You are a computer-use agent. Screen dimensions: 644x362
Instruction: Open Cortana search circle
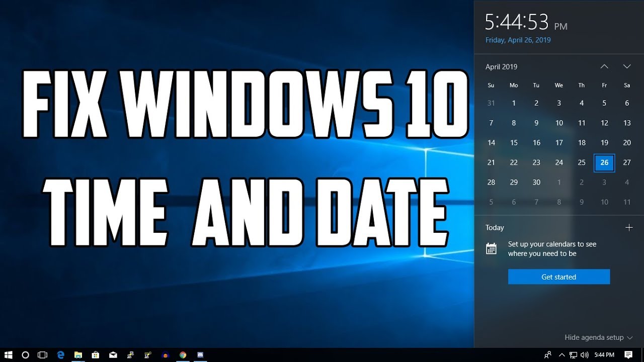26,355
